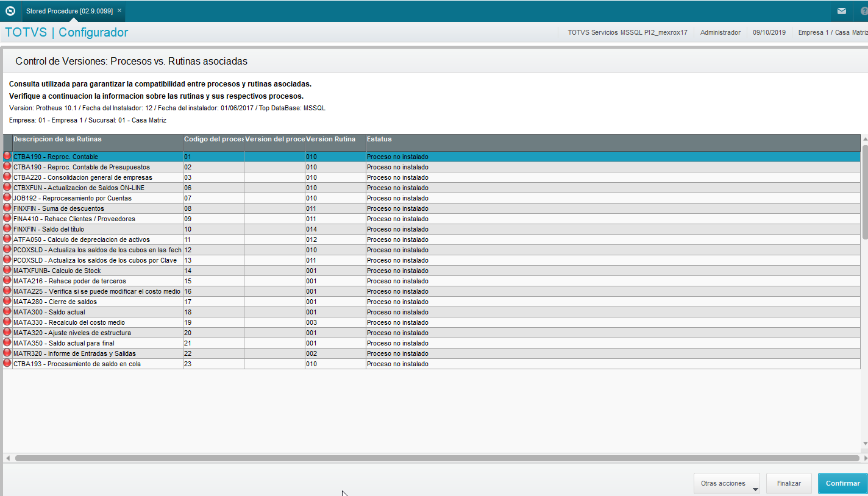Click the vertical scrollbar thumb
Viewport: 868px width, 496px height.
(865, 191)
